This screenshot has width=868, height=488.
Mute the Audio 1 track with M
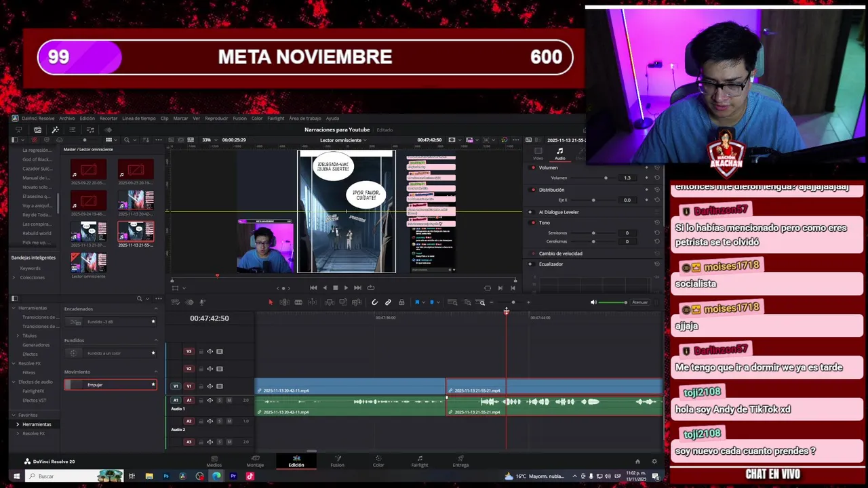pyautogui.click(x=229, y=401)
